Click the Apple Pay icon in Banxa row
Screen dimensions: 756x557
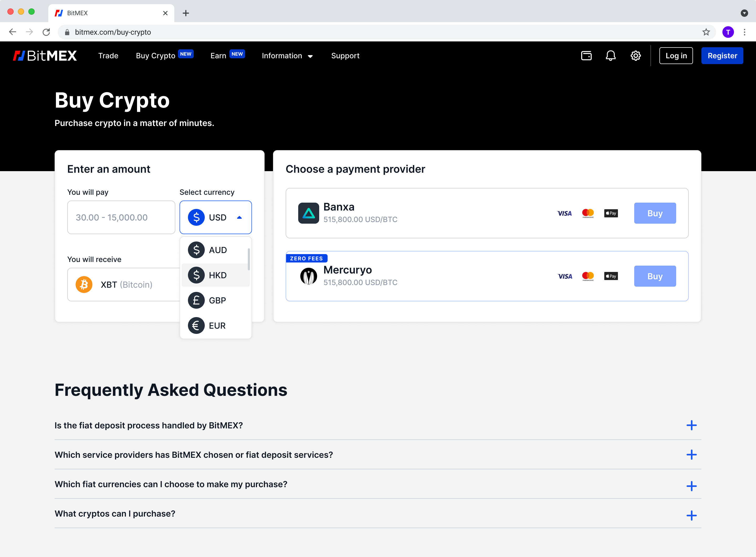(611, 213)
